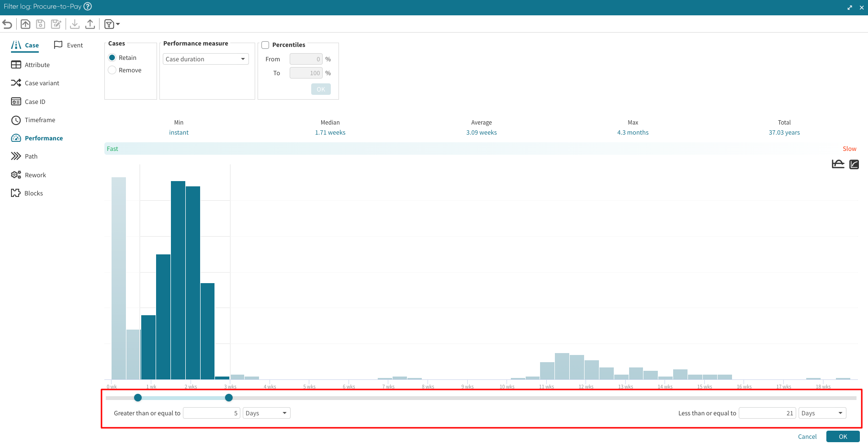Select the Remove radio button

point(113,70)
